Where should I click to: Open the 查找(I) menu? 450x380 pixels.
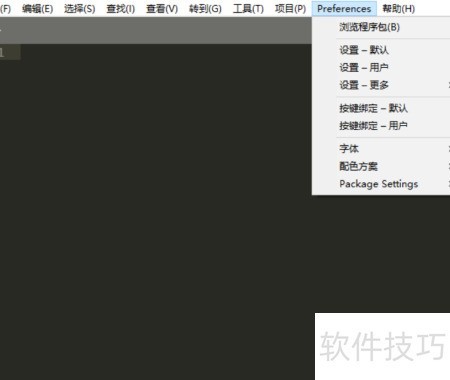(121, 9)
